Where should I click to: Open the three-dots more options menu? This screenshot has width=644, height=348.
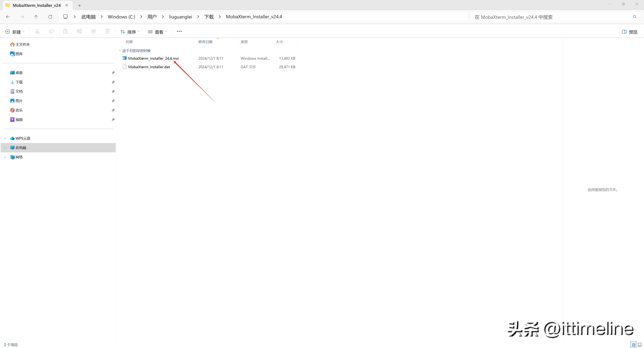pyautogui.click(x=179, y=32)
